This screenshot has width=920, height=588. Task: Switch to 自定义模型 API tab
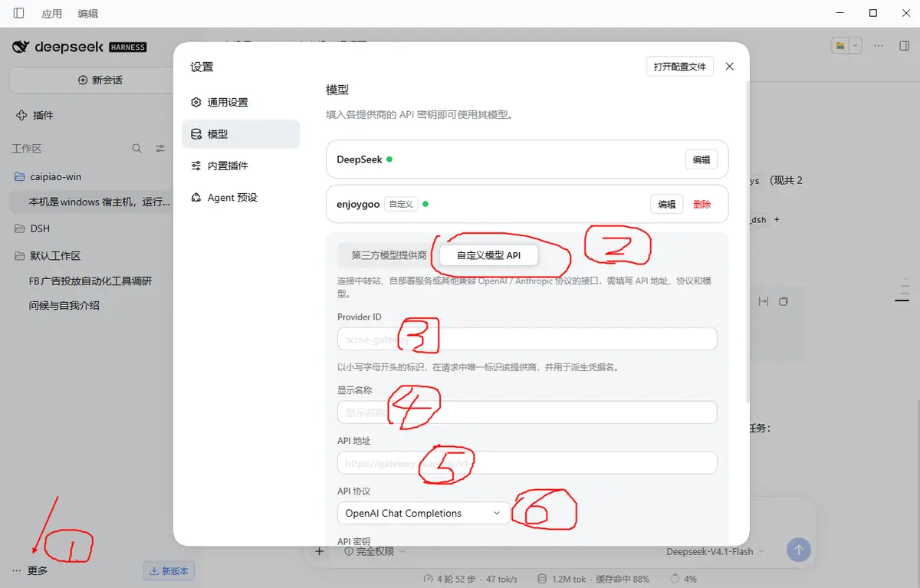tap(489, 255)
